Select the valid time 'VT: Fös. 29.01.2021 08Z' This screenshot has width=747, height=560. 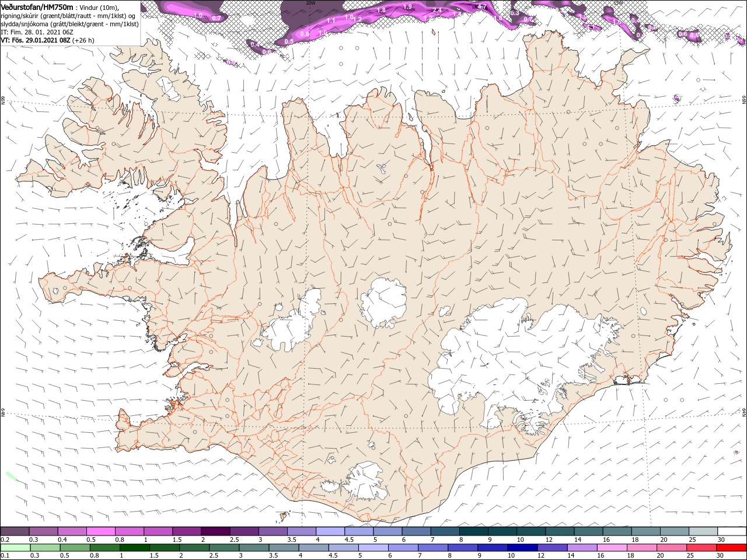pos(36,40)
